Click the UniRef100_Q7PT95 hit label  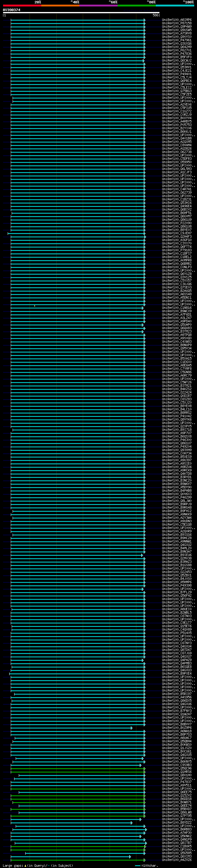(x=177, y=816)
